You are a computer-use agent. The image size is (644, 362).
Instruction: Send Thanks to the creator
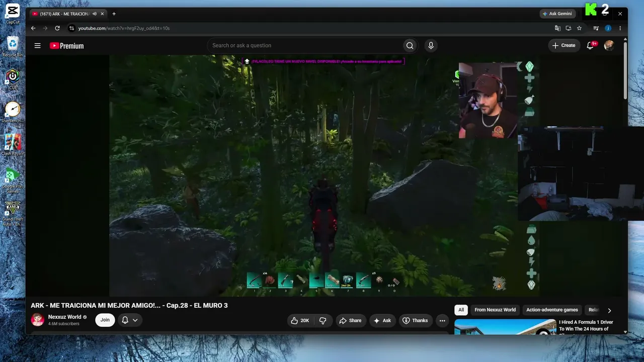tap(416, 320)
